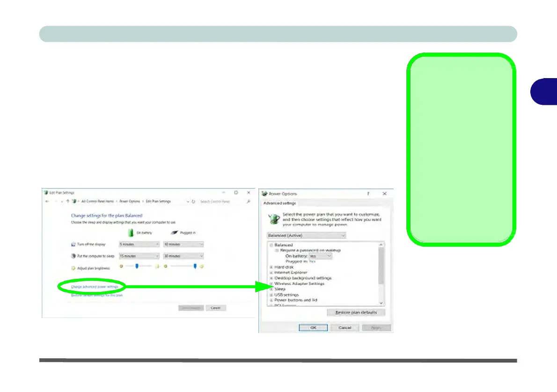Screen dimensions: 557x392
Task: Click On battery brightness slider handle
Action: click(x=137, y=266)
